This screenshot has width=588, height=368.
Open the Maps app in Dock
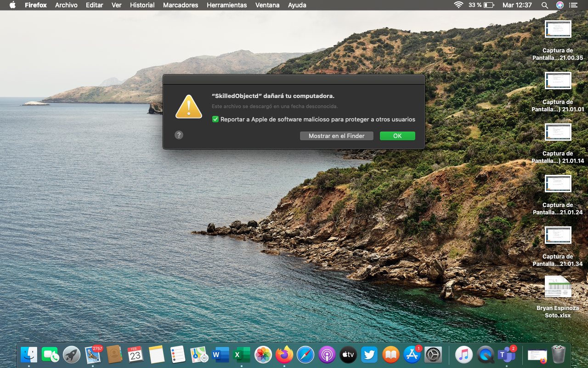pyautogui.click(x=199, y=355)
